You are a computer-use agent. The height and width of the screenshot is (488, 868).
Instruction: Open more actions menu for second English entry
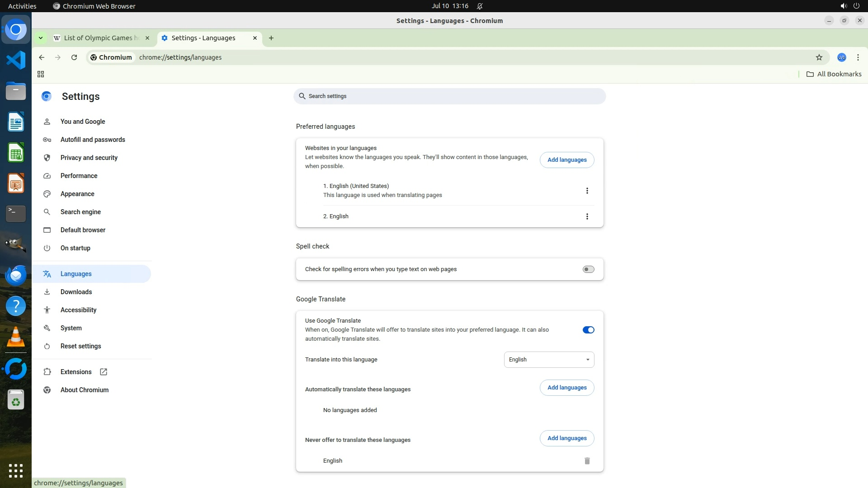point(587,216)
